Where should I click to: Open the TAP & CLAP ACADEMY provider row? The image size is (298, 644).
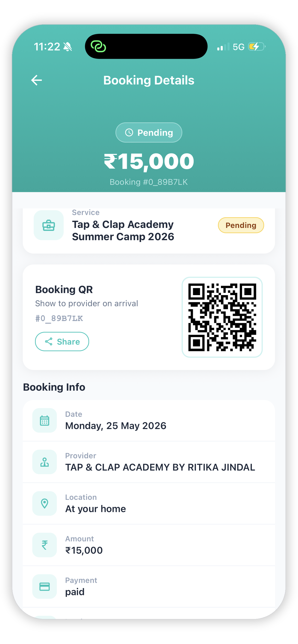click(149, 462)
